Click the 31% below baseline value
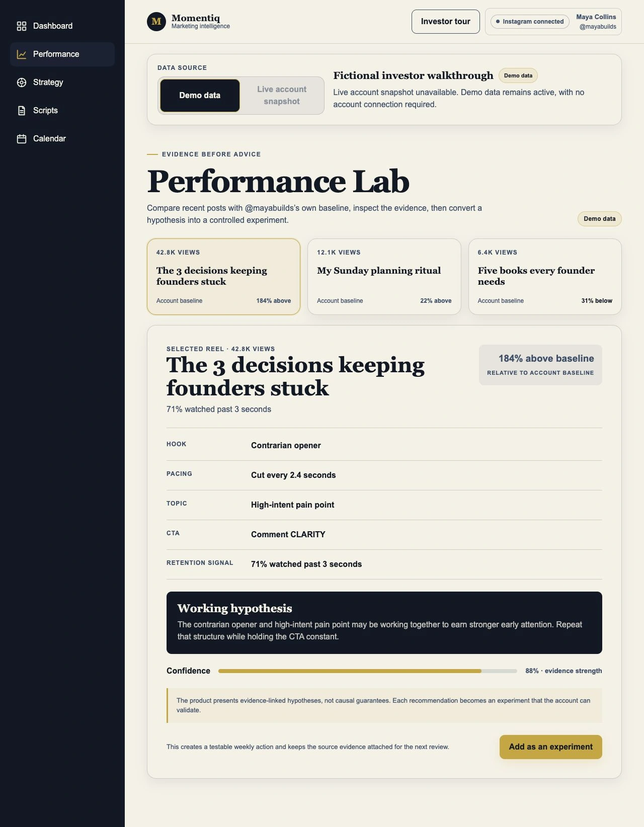 597,301
